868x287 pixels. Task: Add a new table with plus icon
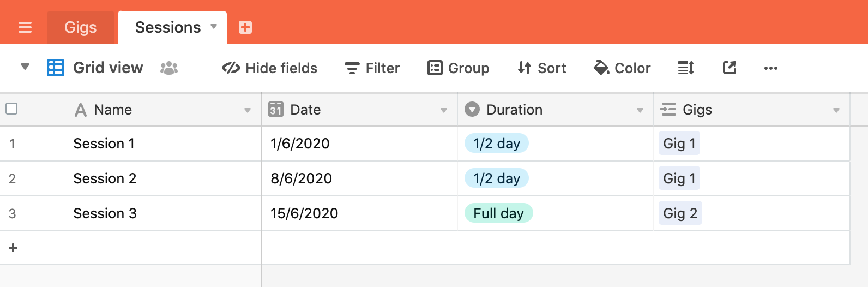245,27
